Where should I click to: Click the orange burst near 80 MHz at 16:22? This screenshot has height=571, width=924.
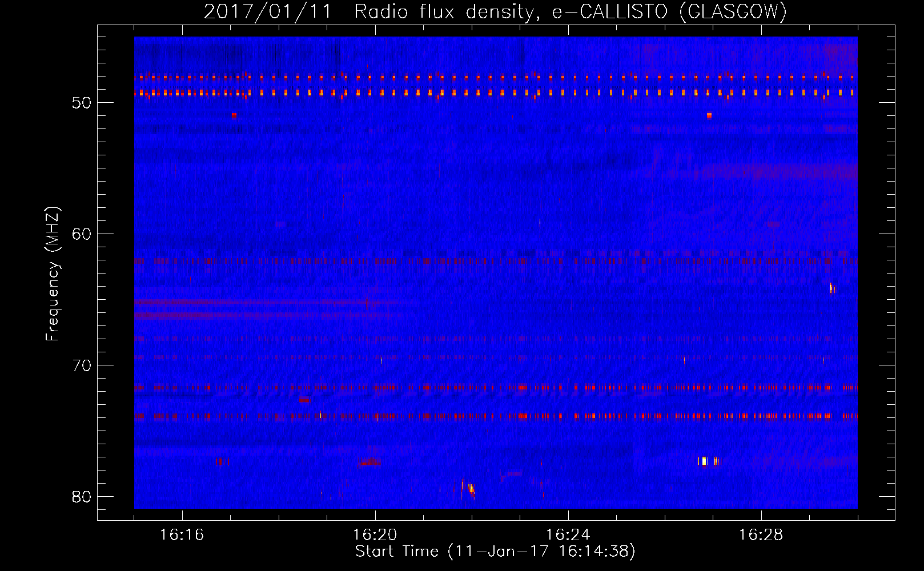[471, 489]
